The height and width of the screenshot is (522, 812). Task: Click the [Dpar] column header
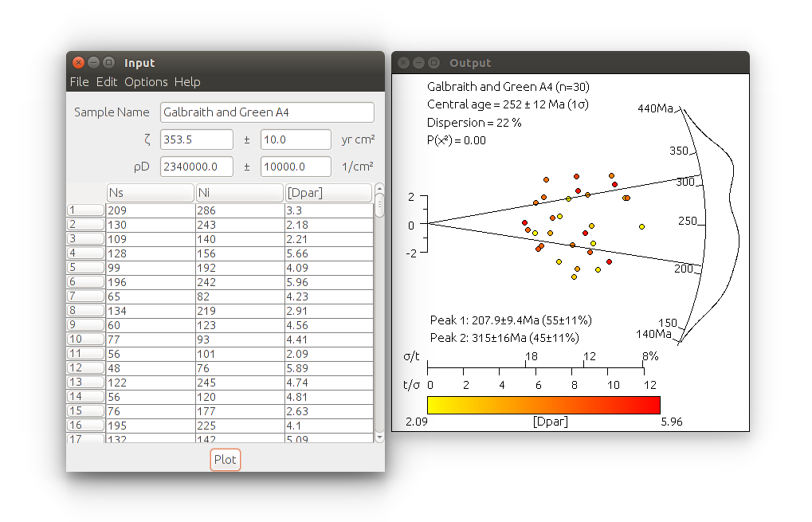tap(328, 193)
